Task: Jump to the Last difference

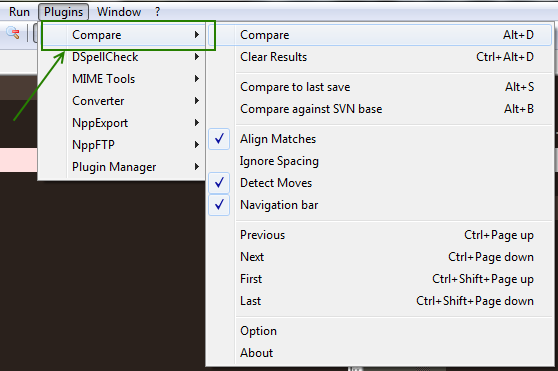Action: (x=380, y=301)
